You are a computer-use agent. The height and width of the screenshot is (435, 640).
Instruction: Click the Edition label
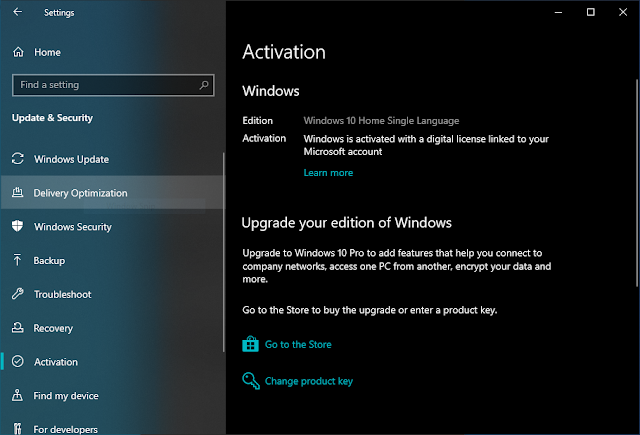coord(258,121)
